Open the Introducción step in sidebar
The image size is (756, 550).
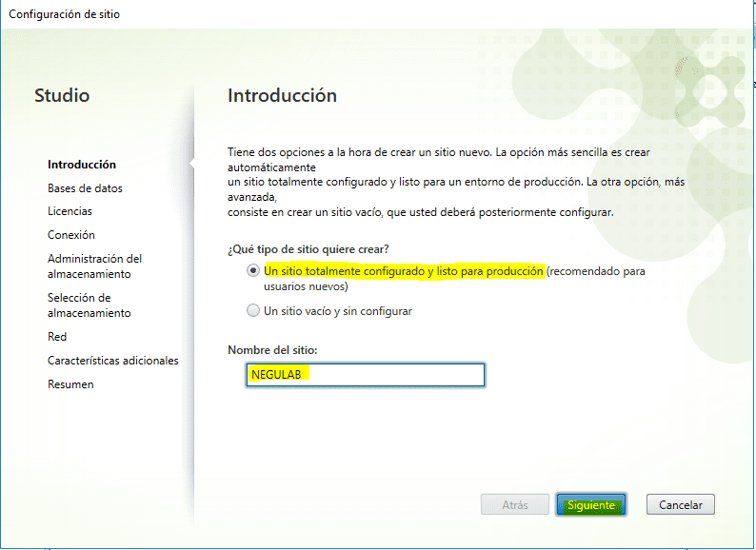pyautogui.click(x=82, y=165)
